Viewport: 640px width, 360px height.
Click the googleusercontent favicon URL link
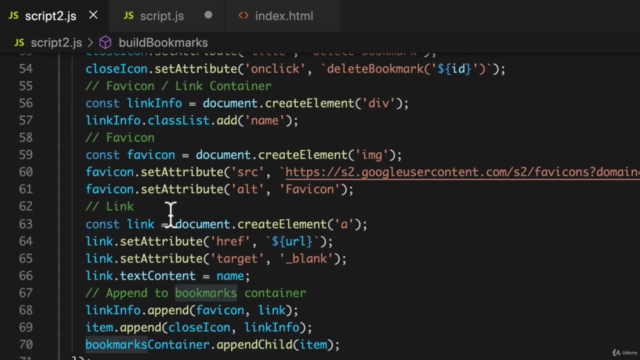[x=462, y=172]
